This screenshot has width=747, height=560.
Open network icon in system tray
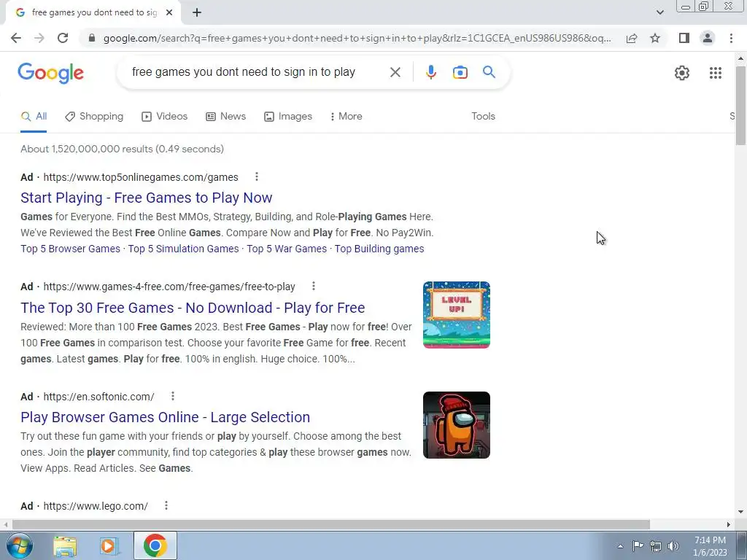tap(656, 546)
